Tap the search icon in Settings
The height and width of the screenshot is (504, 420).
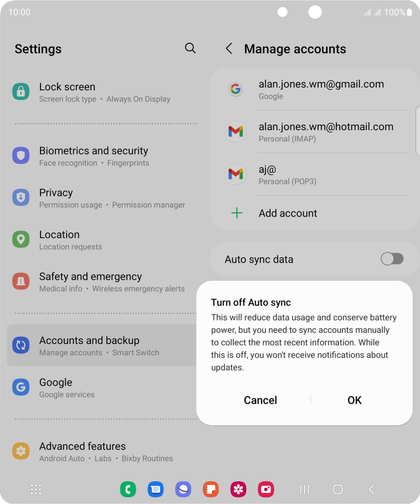pyautogui.click(x=190, y=48)
